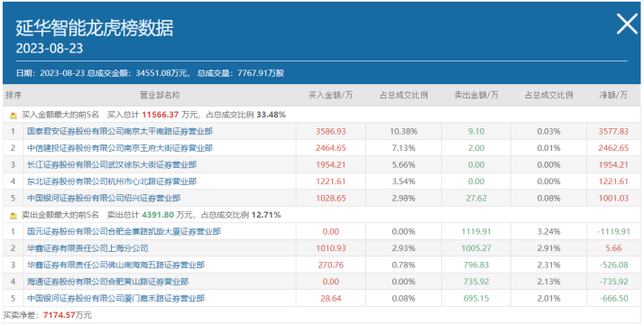
Task: Open 中信建投证券南京王府大街证券营业部 link
Action: point(120,148)
